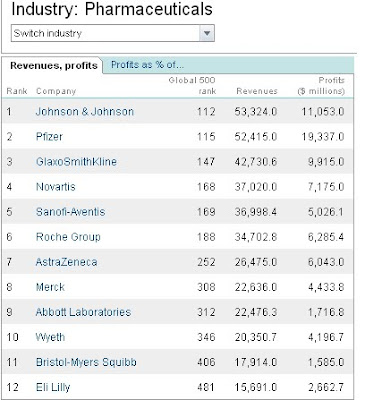Select the Revenues, profits tab
Screen dimensions: 365x400
(54, 66)
